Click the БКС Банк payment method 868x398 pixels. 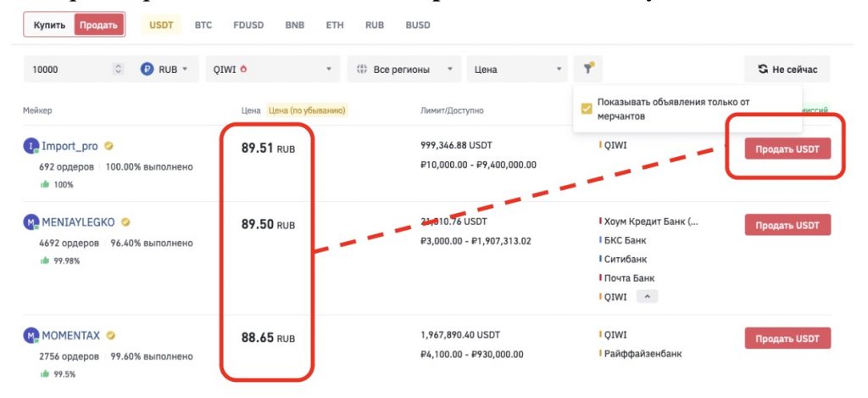(625, 240)
